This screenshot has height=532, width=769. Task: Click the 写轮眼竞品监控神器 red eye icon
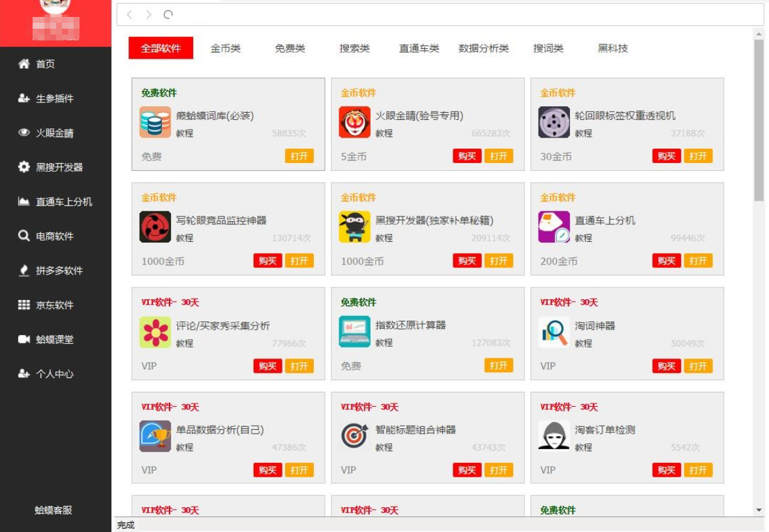tap(155, 227)
